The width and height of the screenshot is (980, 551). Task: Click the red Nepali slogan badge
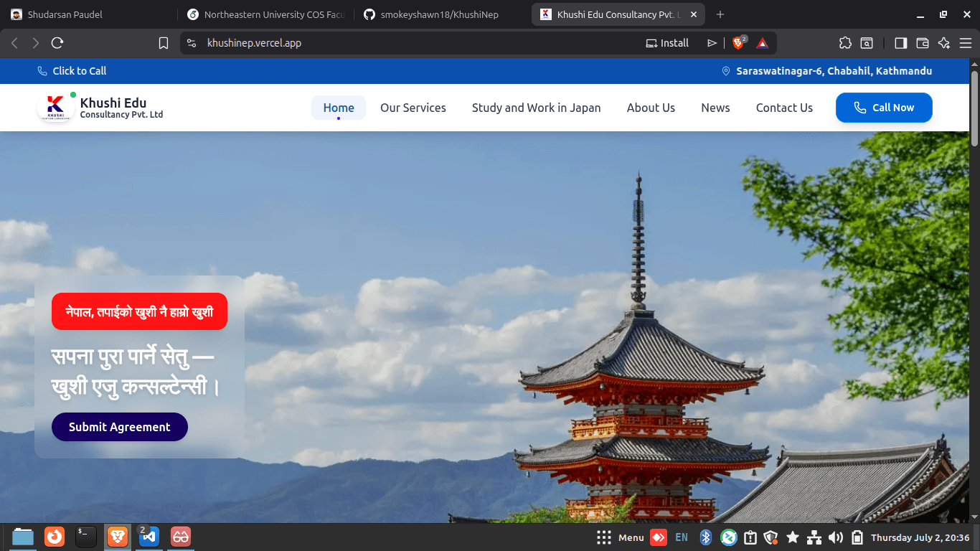tap(139, 311)
